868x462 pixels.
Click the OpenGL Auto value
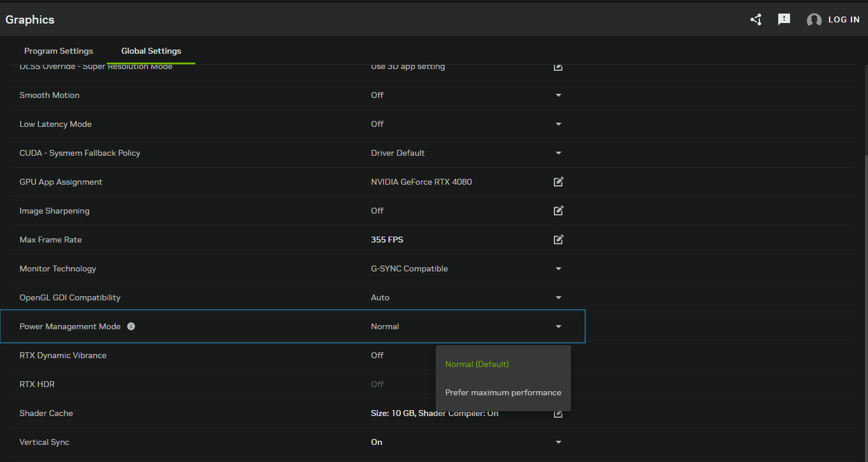(x=380, y=297)
